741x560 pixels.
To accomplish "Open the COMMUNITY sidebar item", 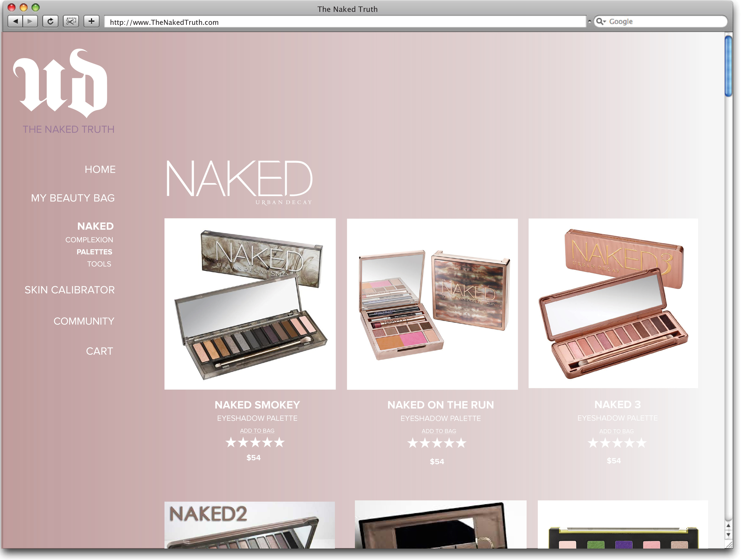I will [84, 321].
